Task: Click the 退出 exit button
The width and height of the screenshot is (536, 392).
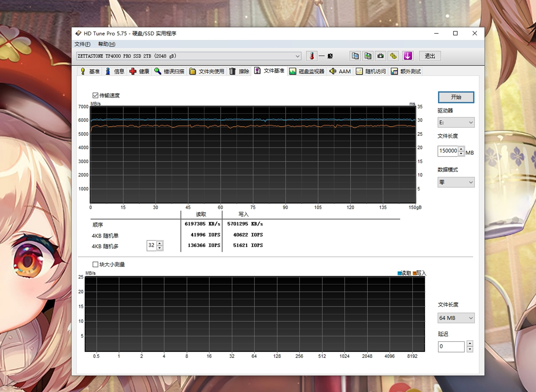Action: tap(430, 56)
